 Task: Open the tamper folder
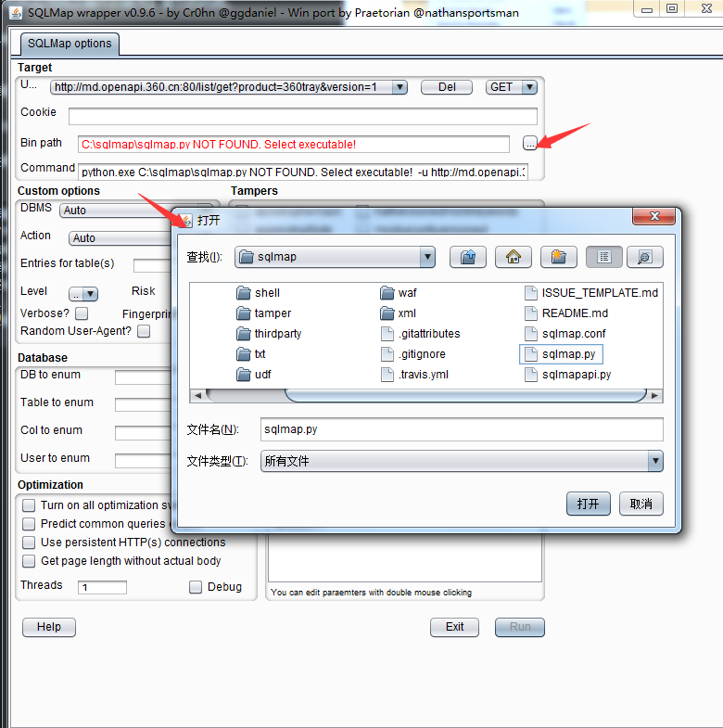pyautogui.click(x=273, y=313)
